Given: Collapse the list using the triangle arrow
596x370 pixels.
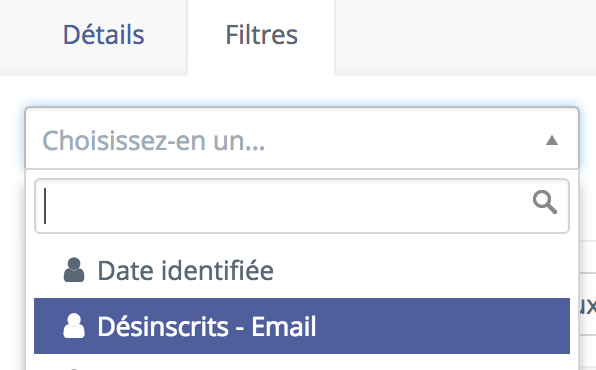Looking at the screenshot, I should pos(552,140).
